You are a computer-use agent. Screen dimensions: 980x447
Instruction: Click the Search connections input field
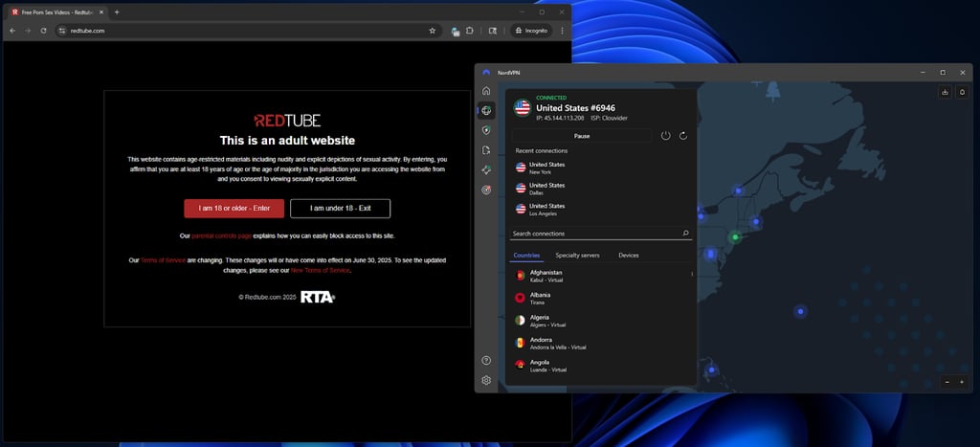coord(601,234)
